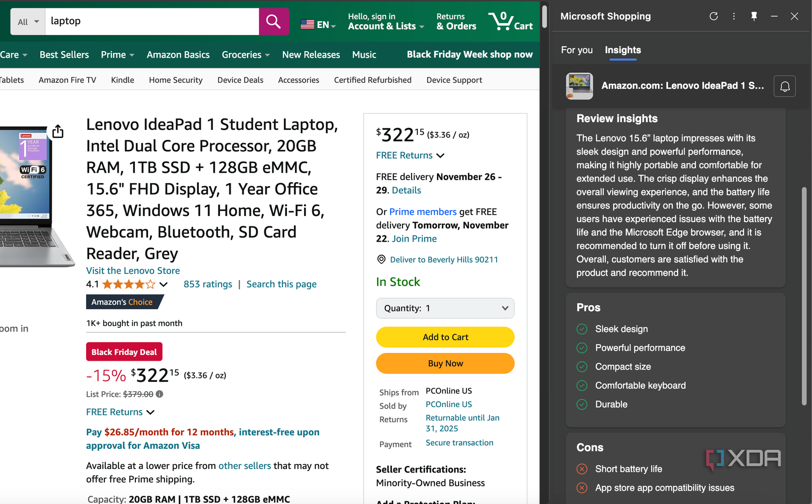This screenshot has height=504, width=812.
Task: Open the Prime navigation dropdown
Action: pyautogui.click(x=118, y=55)
